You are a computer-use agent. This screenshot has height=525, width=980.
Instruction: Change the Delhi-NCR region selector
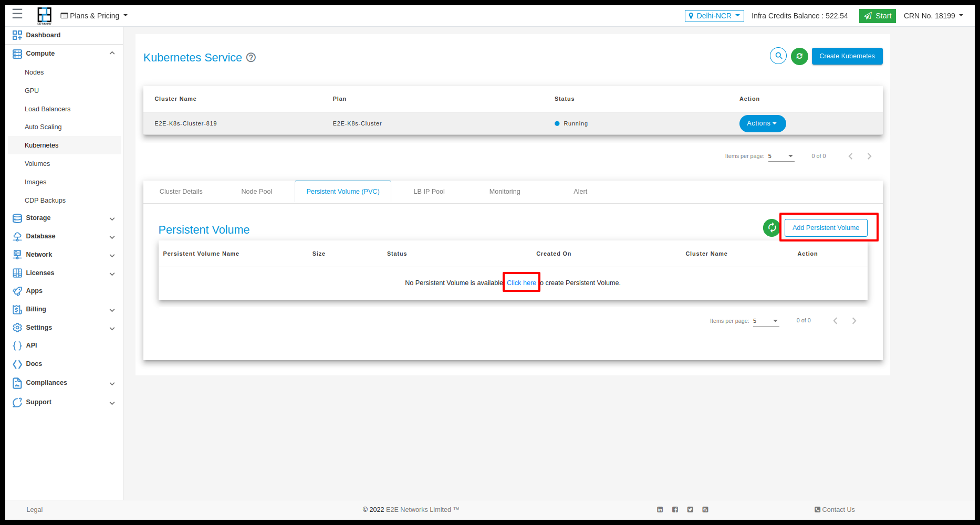tap(714, 16)
